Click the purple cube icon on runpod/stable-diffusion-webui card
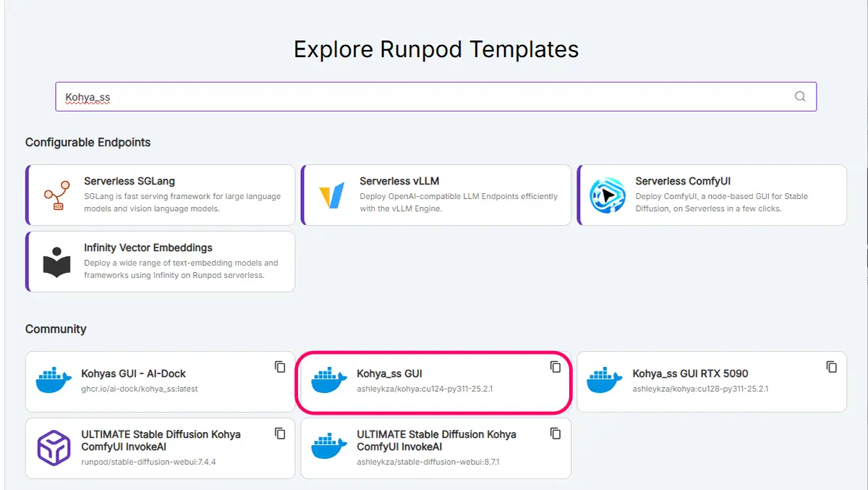This screenshot has height=490, width=868. 54,447
